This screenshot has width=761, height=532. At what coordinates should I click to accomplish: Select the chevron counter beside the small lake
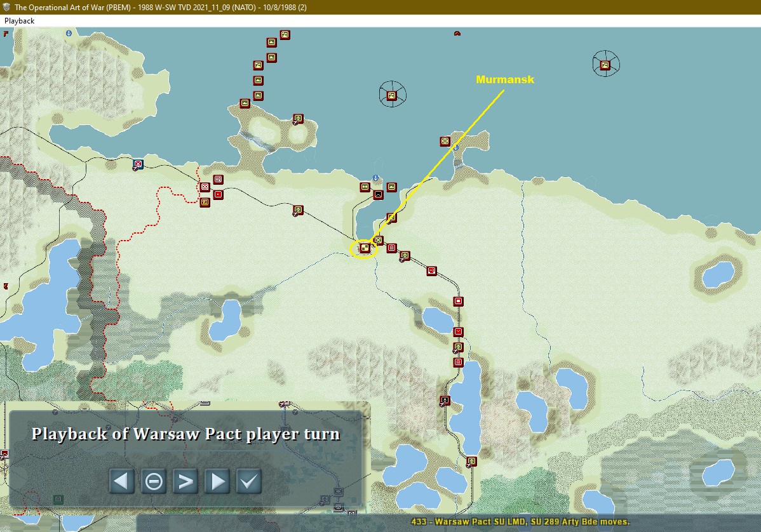(x=458, y=332)
